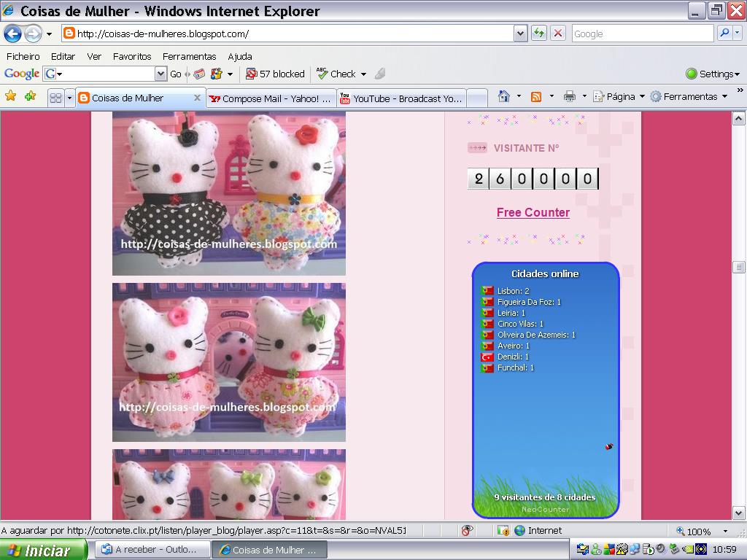Open the Editar menu
This screenshot has height=560, width=747.
pos(63,56)
